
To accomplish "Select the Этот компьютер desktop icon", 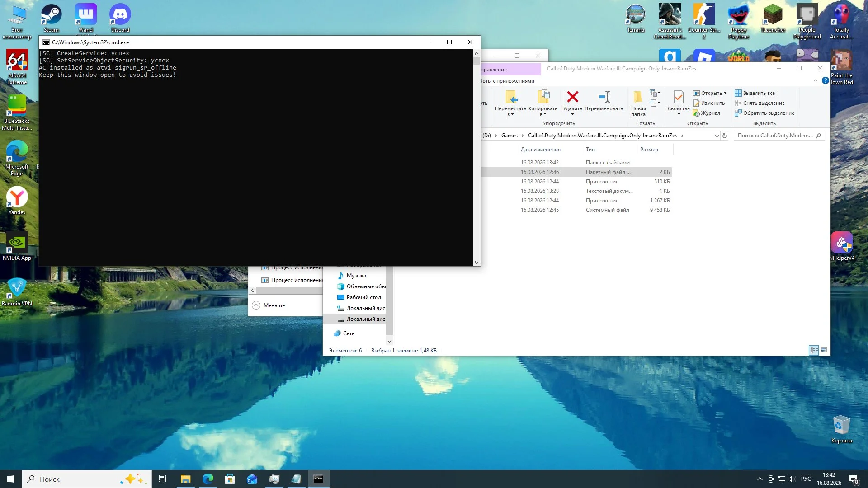I will pos(17,21).
